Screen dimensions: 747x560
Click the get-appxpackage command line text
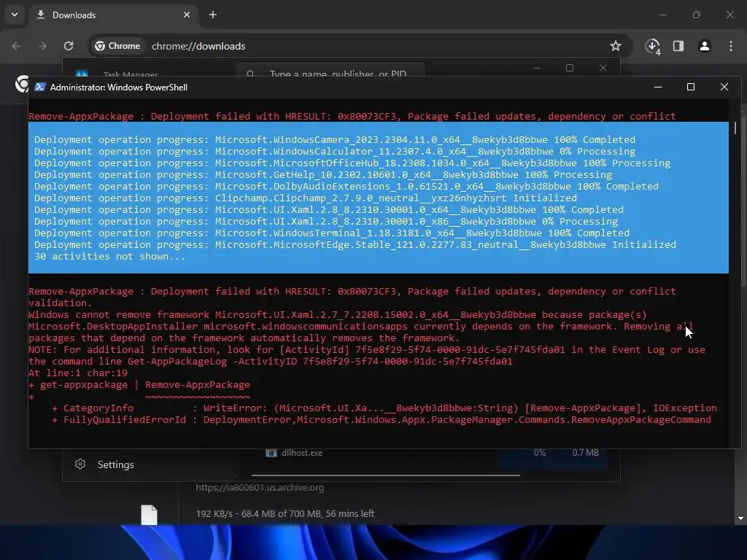click(139, 385)
